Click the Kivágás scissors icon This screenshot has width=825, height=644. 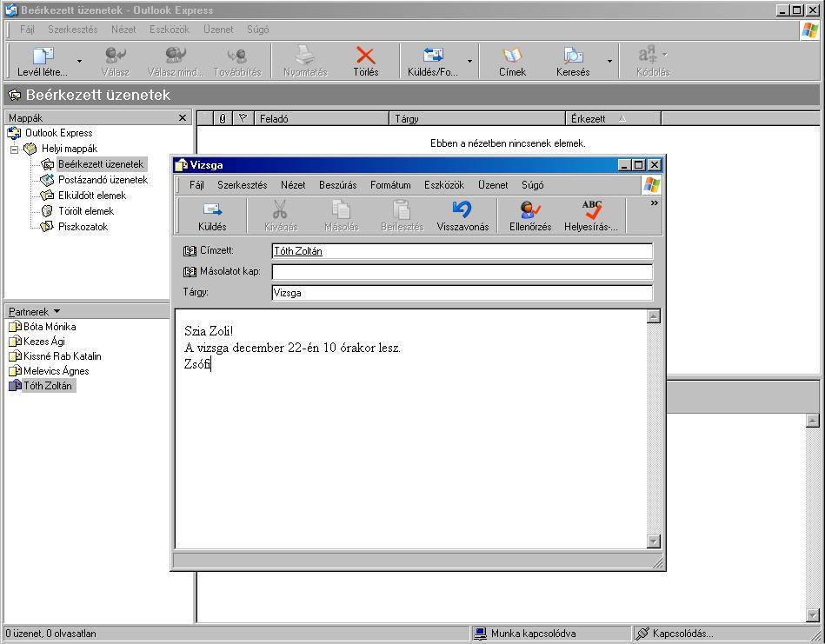[x=281, y=210]
